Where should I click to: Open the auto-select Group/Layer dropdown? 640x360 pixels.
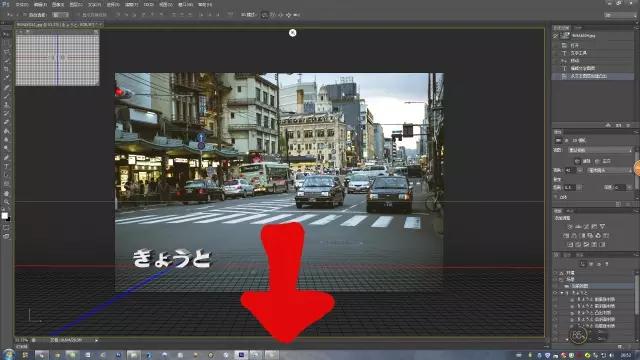tap(60, 15)
